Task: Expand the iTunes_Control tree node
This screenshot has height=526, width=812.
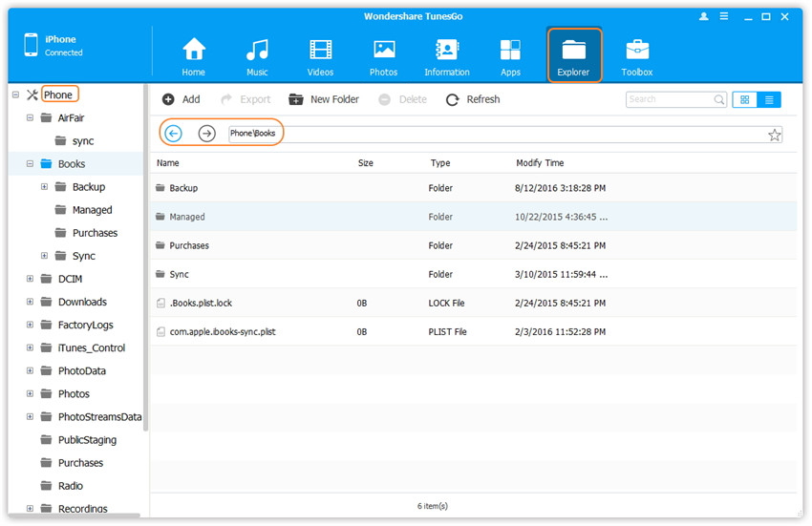Action: tap(30, 347)
